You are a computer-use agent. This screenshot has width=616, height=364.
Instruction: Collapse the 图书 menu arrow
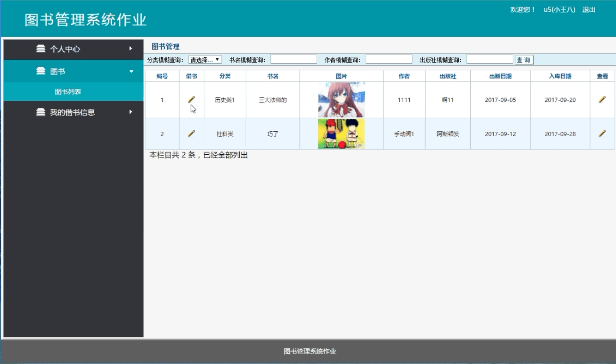coord(131,71)
